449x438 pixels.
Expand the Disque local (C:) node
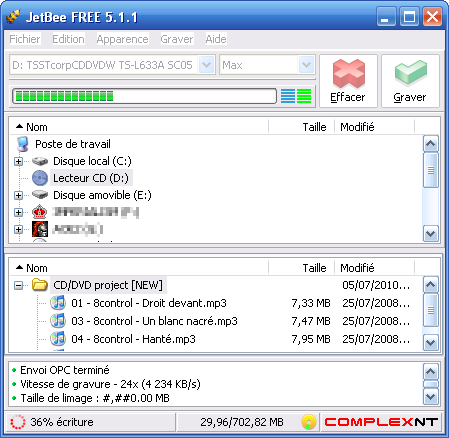click(18, 162)
